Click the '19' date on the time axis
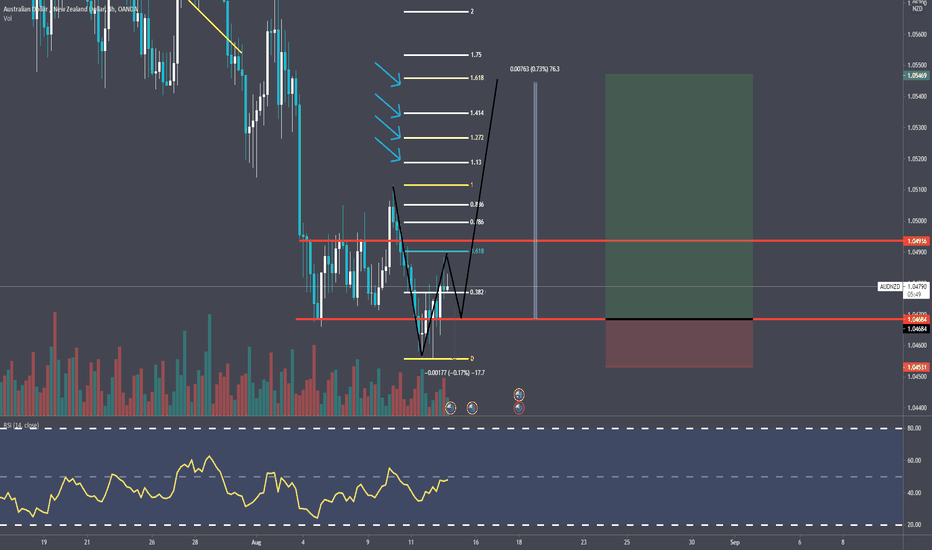This screenshot has width=932, height=550. pyautogui.click(x=44, y=542)
